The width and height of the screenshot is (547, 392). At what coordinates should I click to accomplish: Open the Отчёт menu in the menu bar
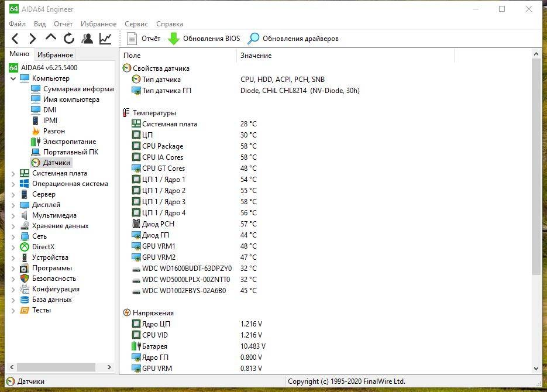coord(63,24)
